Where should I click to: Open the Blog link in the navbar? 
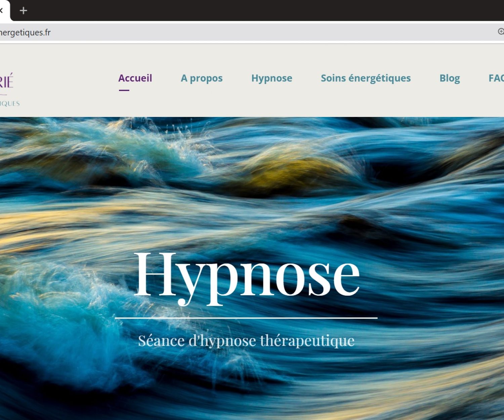click(x=450, y=78)
